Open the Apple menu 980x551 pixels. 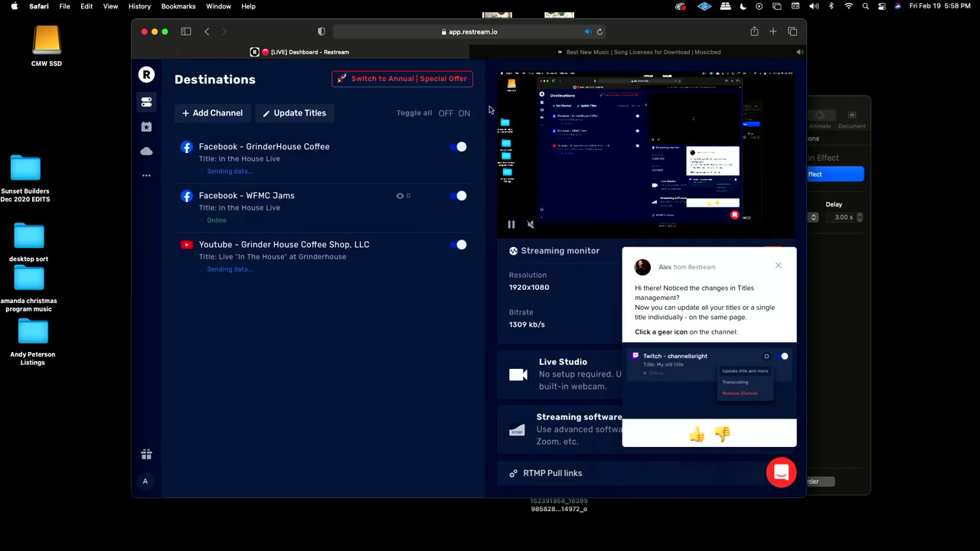point(14,6)
